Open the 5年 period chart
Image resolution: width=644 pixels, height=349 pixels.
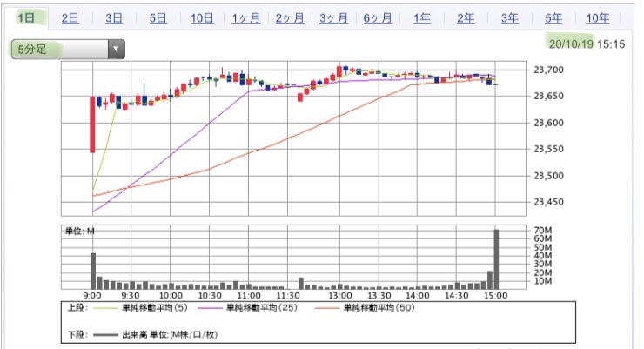pyautogui.click(x=553, y=18)
